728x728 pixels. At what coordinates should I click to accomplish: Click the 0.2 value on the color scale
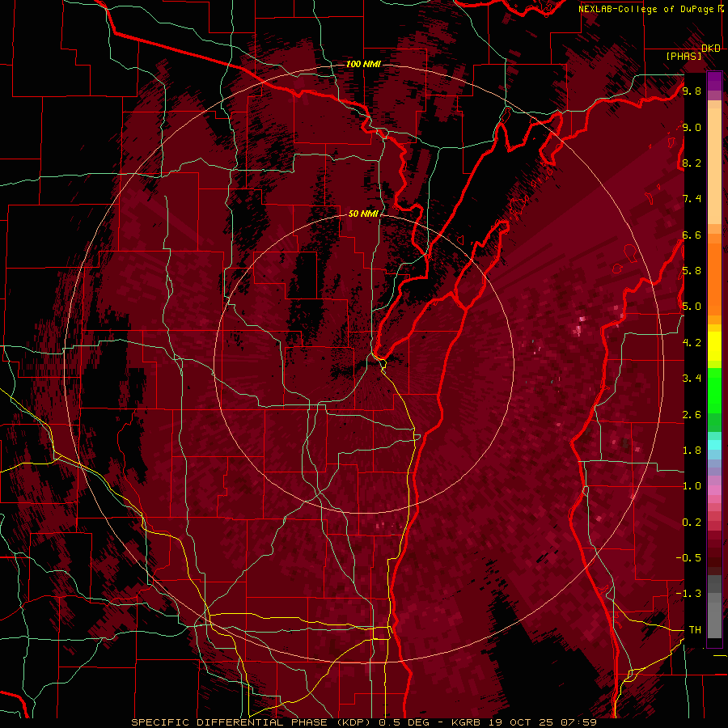point(692,523)
